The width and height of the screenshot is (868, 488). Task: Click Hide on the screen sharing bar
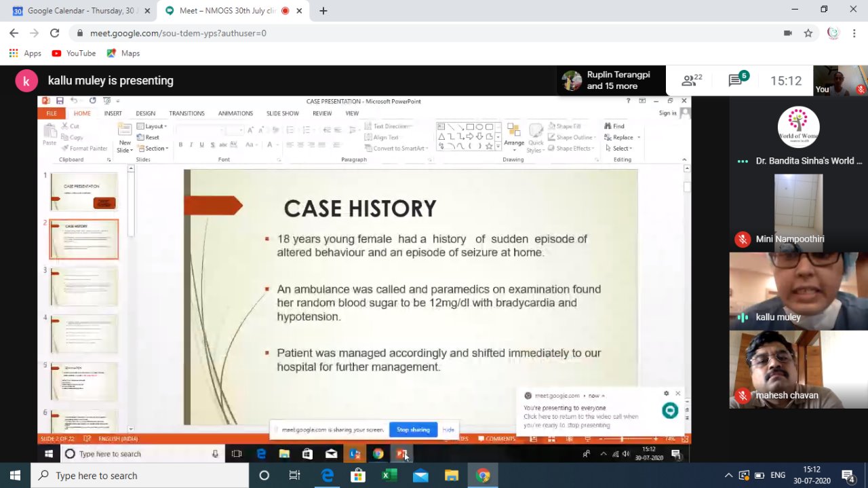click(448, 430)
